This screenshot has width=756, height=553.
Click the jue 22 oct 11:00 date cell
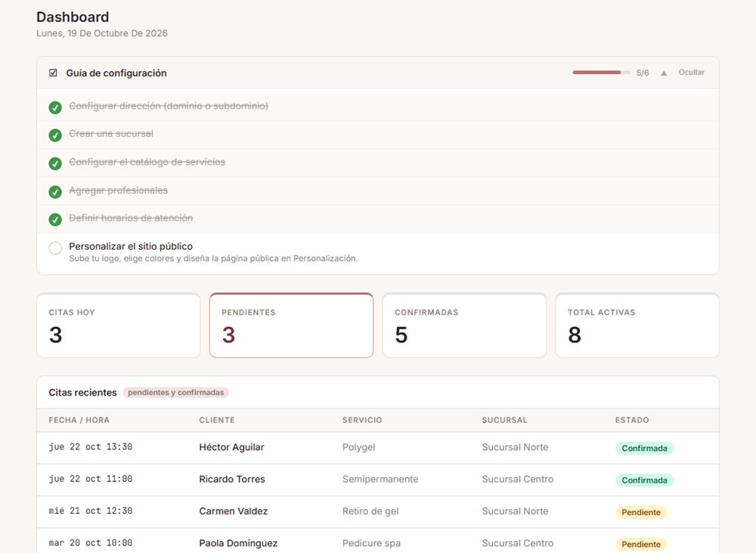(x=91, y=479)
